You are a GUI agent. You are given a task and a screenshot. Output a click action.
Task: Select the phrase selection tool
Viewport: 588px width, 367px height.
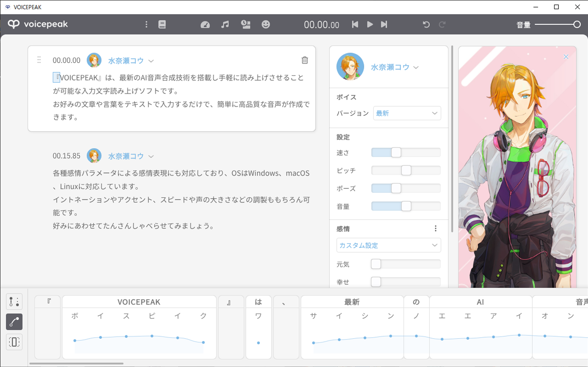coord(14,342)
